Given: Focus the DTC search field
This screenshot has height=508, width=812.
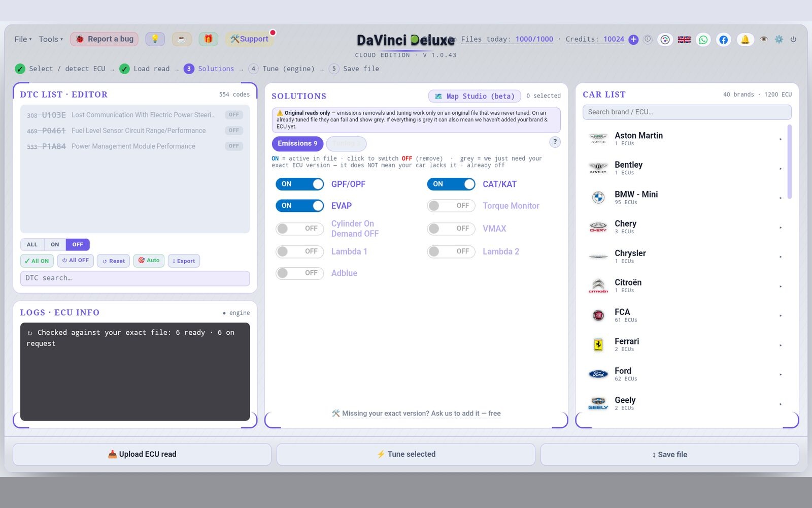Looking at the screenshot, I should 135,278.
